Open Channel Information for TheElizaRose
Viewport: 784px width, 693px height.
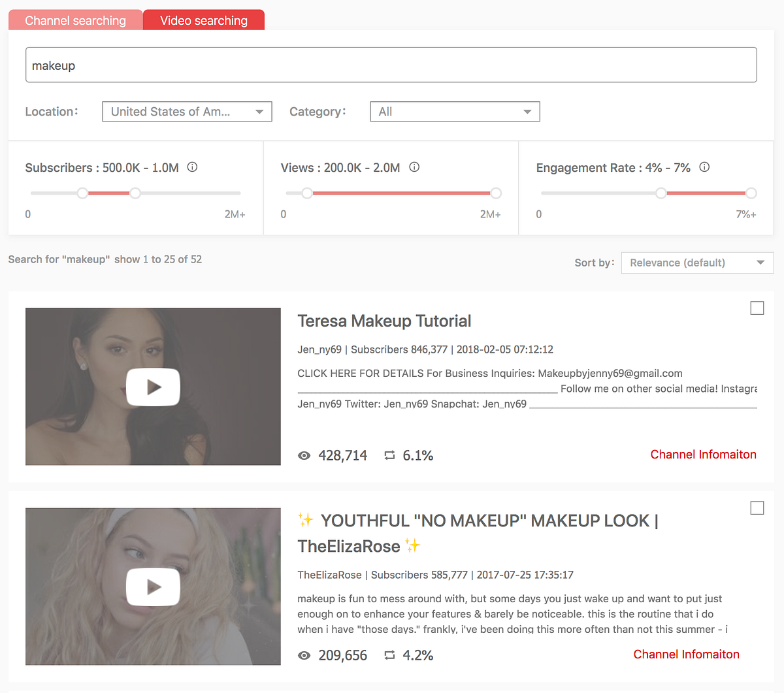coord(686,654)
